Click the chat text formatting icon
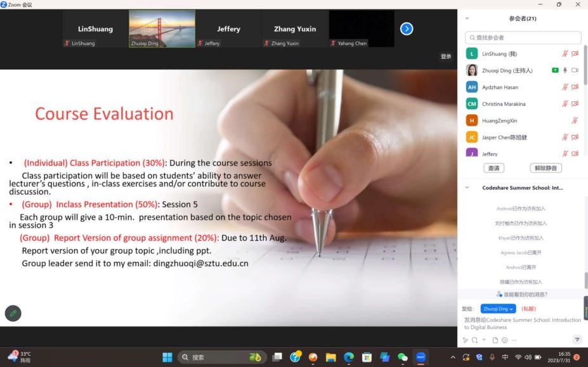Image resolution: width=588 pixels, height=367 pixels. point(466,340)
